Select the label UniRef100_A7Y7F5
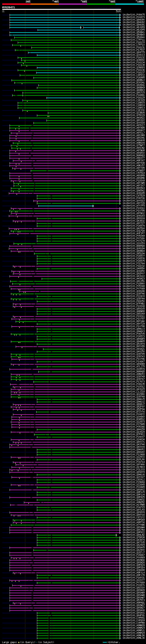 134,206
